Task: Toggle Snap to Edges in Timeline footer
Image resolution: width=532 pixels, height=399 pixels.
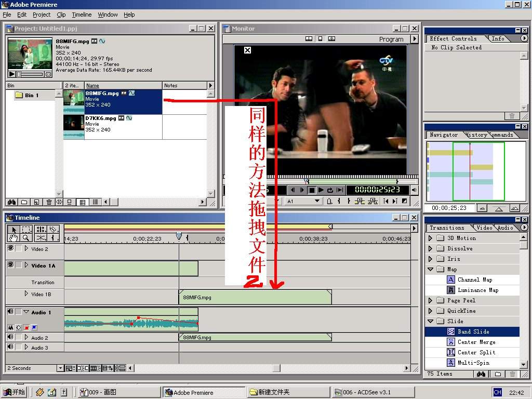Action: pyautogui.click(x=82, y=368)
